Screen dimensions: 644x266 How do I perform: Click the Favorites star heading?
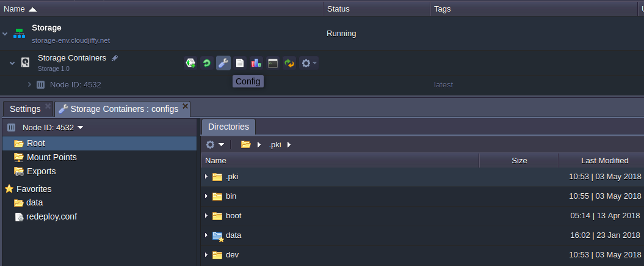pos(28,189)
